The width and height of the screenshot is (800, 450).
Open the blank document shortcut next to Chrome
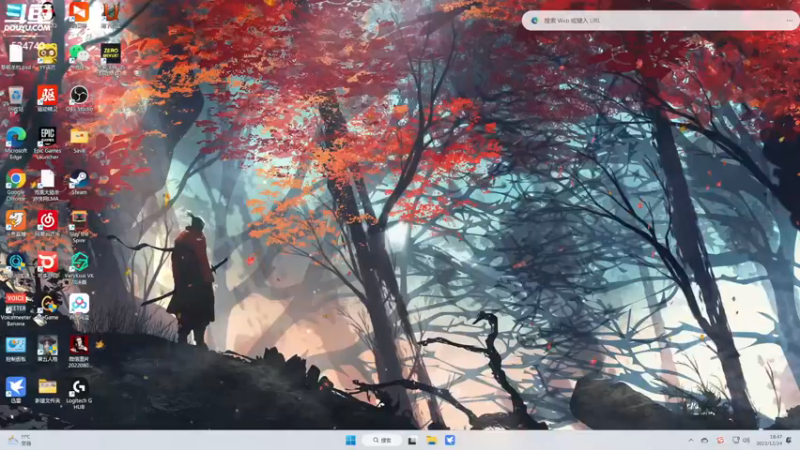pos(47,185)
